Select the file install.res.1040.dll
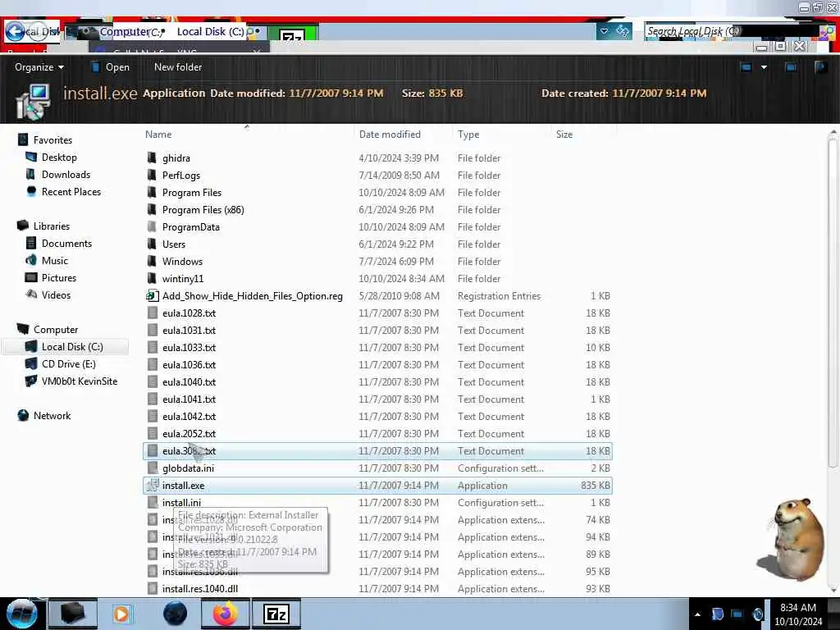 coord(200,589)
